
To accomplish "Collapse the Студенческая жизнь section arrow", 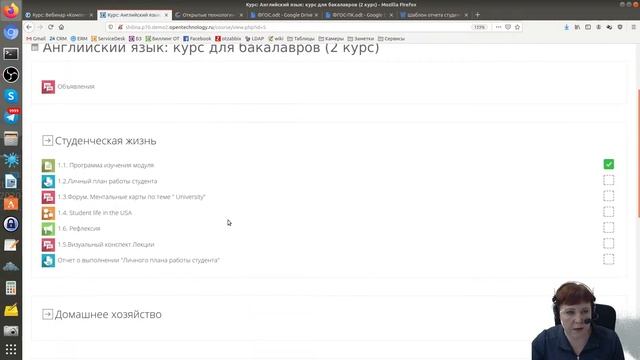I will click(47, 141).
